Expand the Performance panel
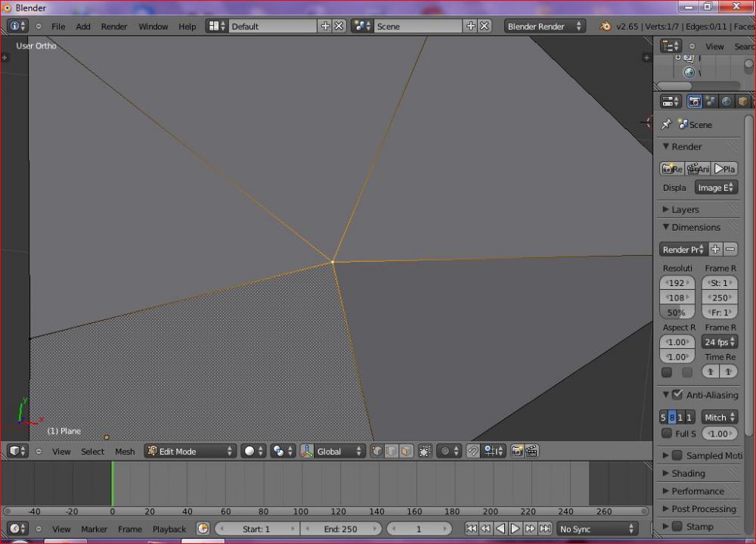The height and width of the screenshot is (544, 756). 693,491
